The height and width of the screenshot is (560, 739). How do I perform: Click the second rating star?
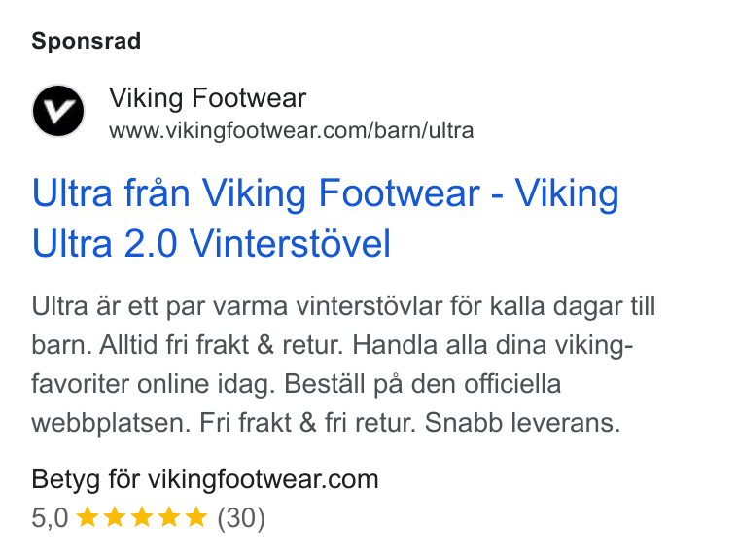[x=115, y=516]
